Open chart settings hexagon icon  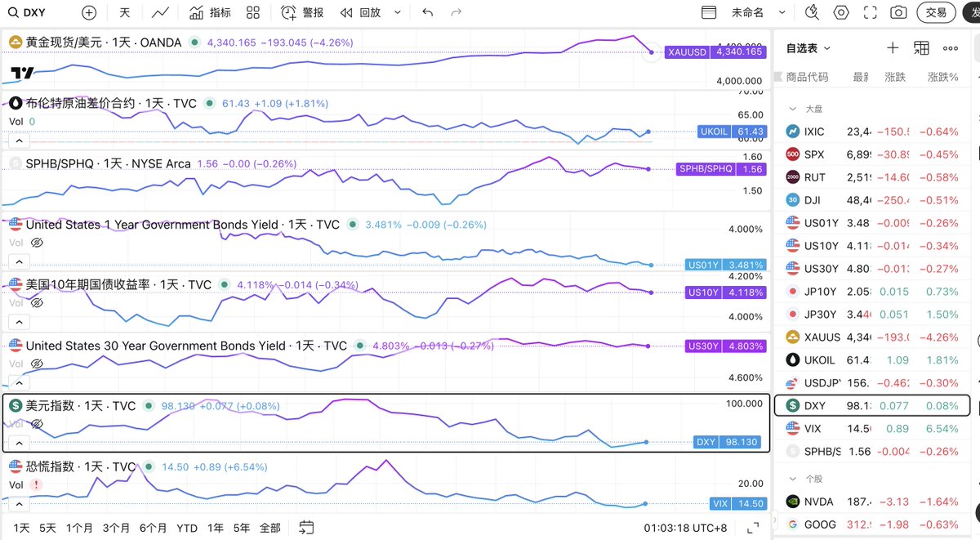(x=841, y=12)
